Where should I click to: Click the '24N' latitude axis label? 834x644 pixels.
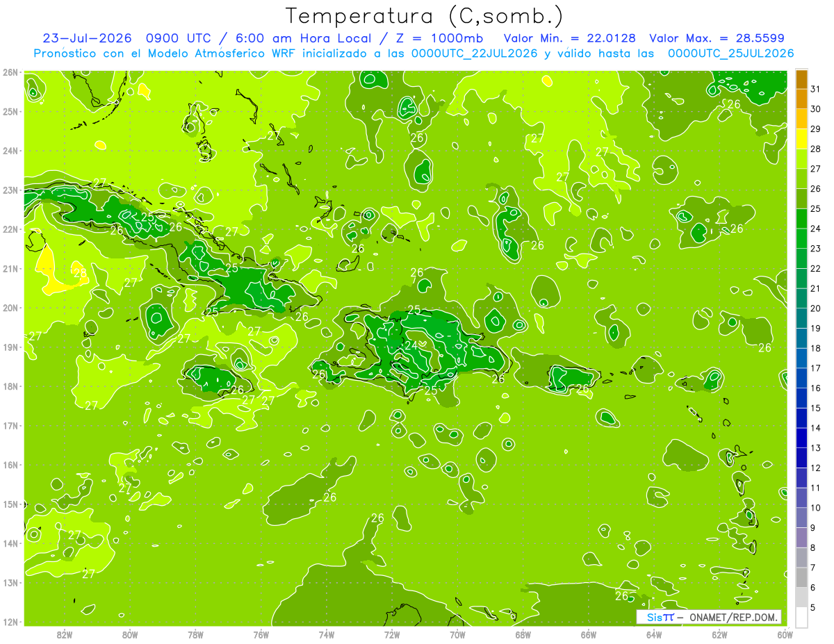point(10,151)
